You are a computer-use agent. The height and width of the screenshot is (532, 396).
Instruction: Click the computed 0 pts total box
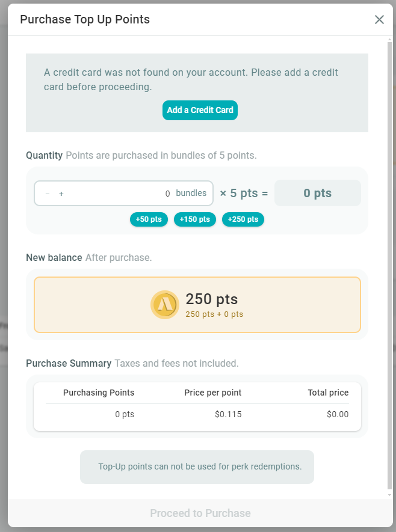(x=317, y=194)
